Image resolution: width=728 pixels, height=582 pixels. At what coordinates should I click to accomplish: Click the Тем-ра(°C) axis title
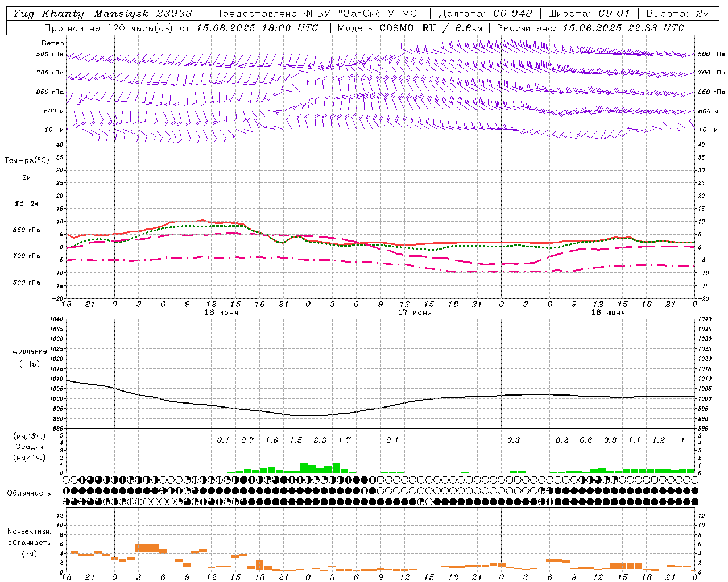tap(27, 161)
